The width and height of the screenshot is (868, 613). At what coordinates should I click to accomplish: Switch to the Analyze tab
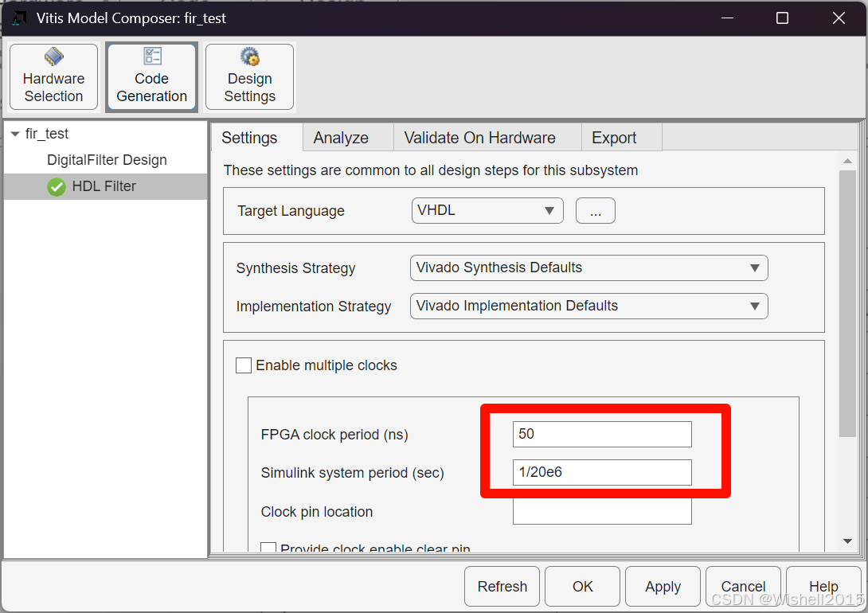pyautogui.click(x=348, y=137)
